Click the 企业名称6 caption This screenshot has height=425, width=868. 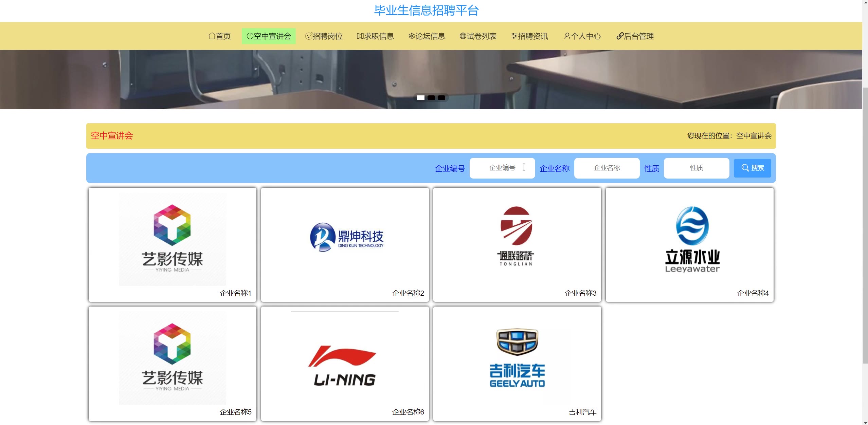[x=408, y=412]
